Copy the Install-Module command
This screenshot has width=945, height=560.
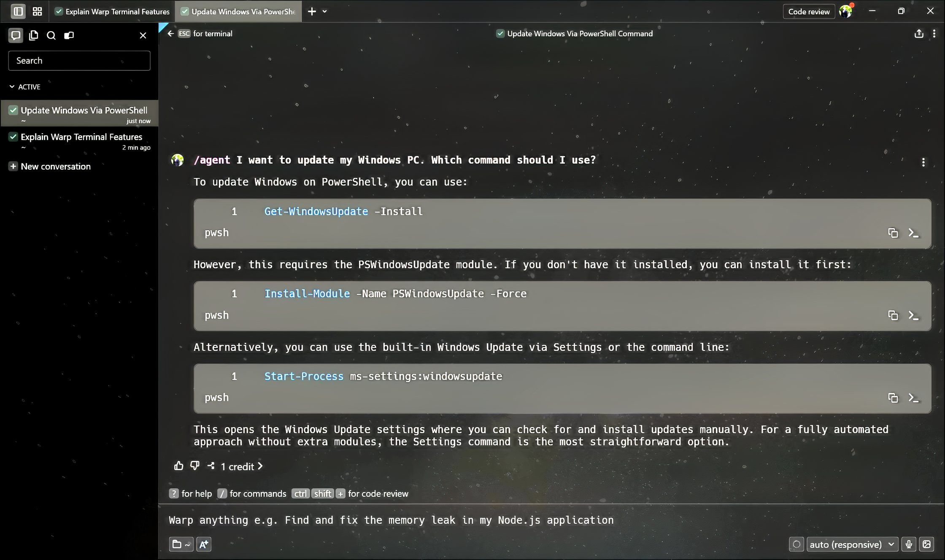pos(893,315)
